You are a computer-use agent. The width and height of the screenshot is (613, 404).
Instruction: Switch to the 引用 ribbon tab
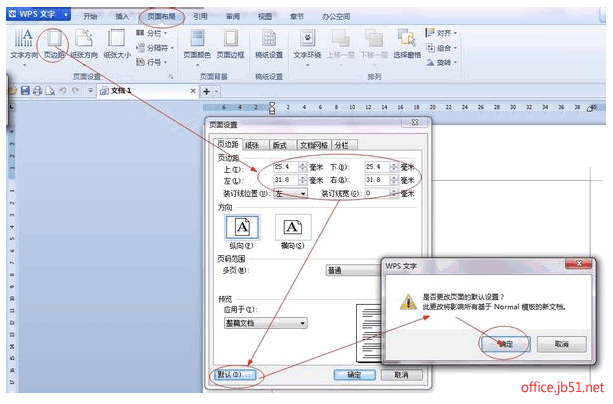pyautogui.click(x=200, y=16)
